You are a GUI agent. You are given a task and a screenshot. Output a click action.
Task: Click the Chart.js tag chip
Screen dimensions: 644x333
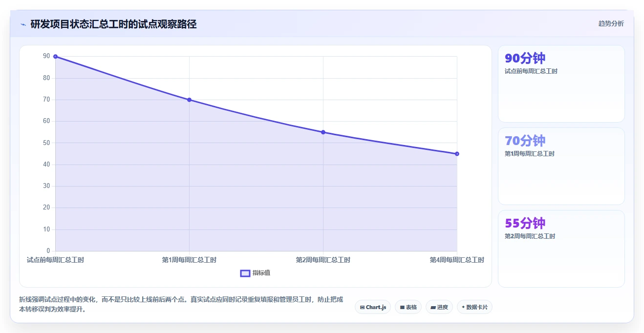tap(373, 307)
